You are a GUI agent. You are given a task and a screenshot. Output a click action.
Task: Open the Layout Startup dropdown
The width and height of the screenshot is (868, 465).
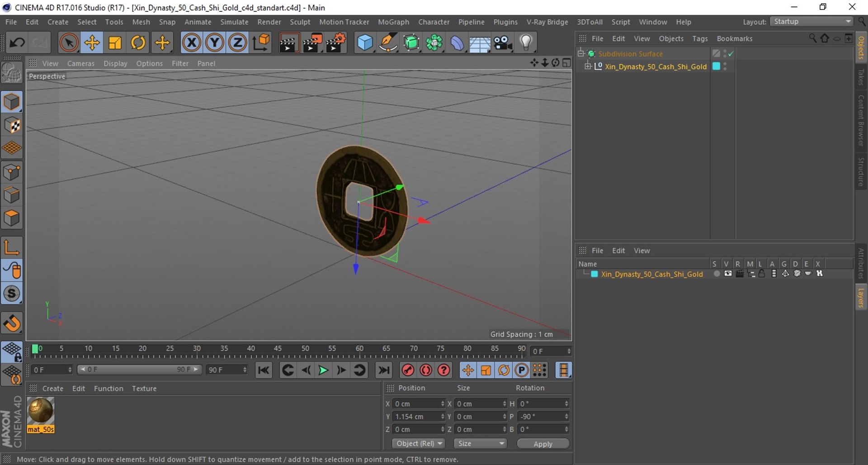[812, 21]
